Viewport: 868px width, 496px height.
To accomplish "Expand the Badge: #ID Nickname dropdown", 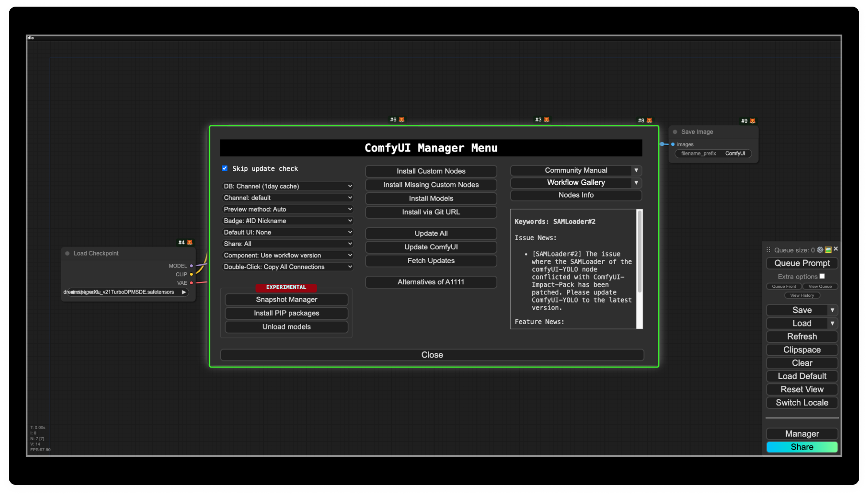I will pyautogui.click(x=287, y=221).
